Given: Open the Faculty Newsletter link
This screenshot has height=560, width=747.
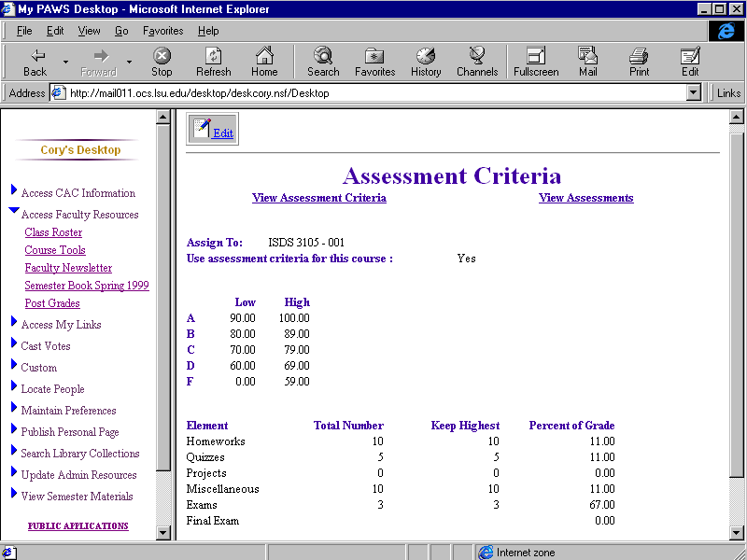Looking at the screenshot, I should (x=68, y=268).
